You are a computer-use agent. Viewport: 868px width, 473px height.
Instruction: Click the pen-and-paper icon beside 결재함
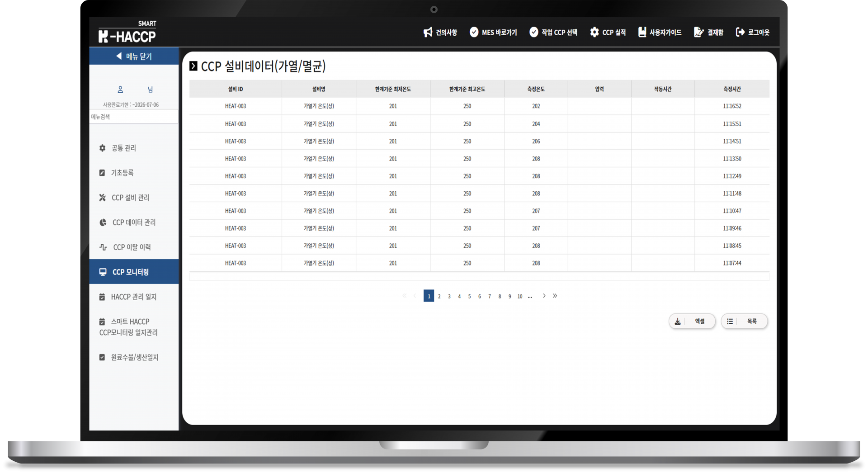point(698,32)
